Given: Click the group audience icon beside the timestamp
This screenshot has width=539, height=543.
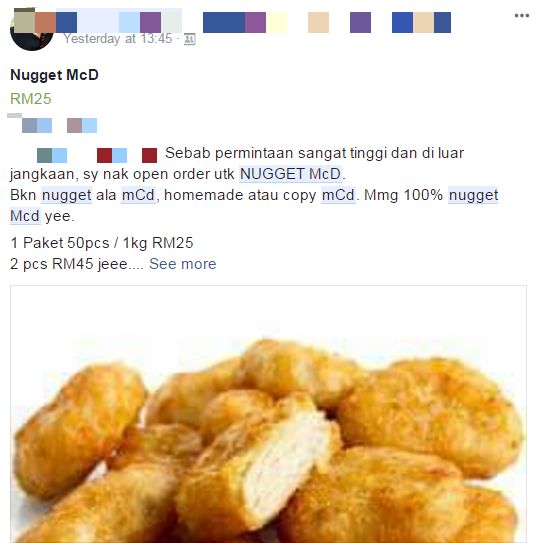Looking at the screenshot, I should (190, 39).
